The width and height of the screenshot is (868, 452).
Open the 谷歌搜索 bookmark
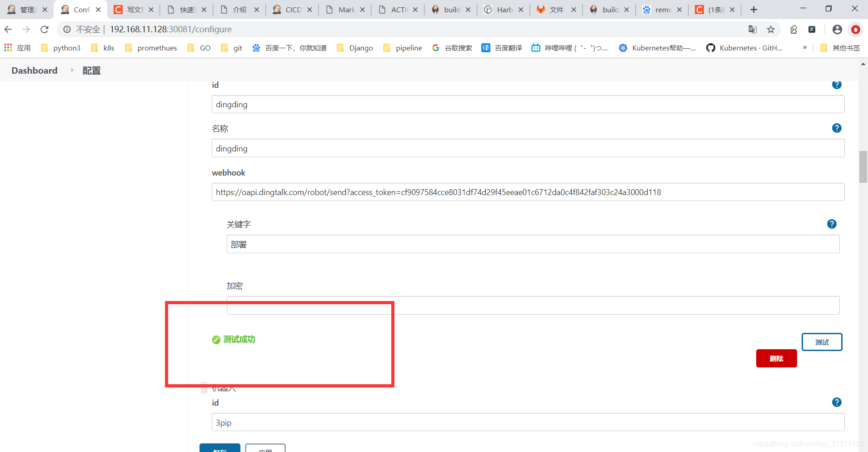(x=452, y=48)
